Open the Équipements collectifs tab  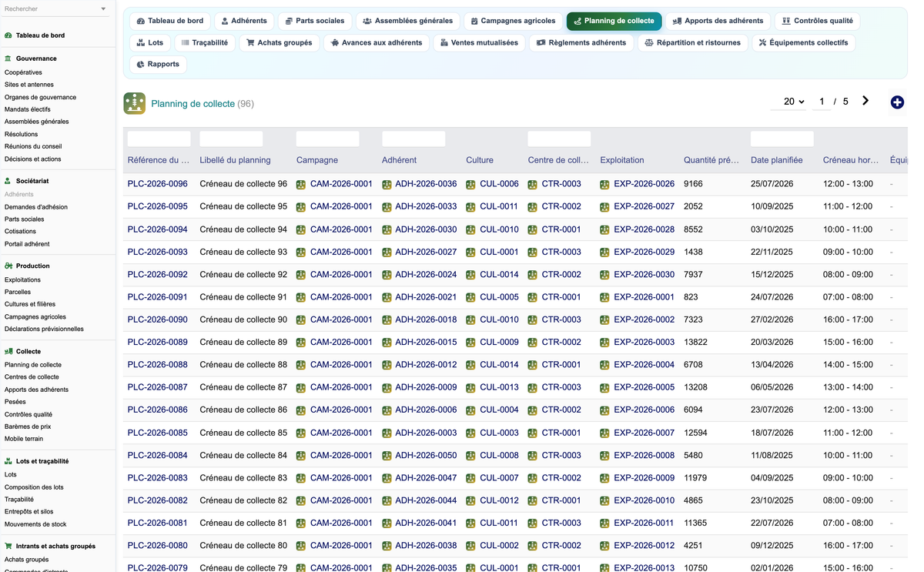(x=803, y=42)
